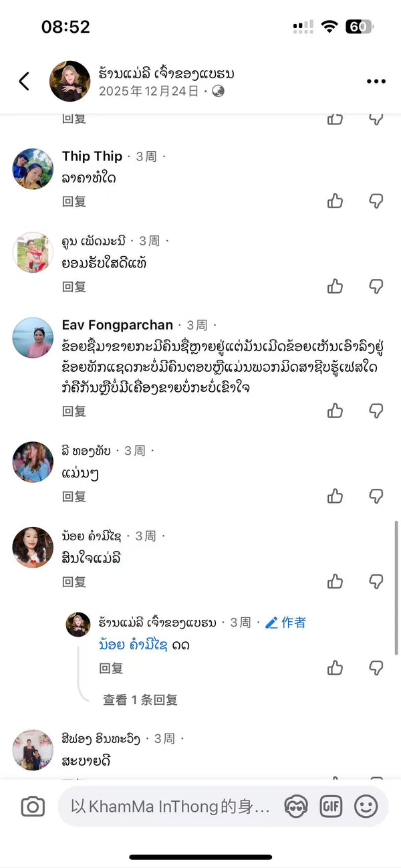Focus the comment input field
The height and width of the screenshot is (868, 401).
170,806
